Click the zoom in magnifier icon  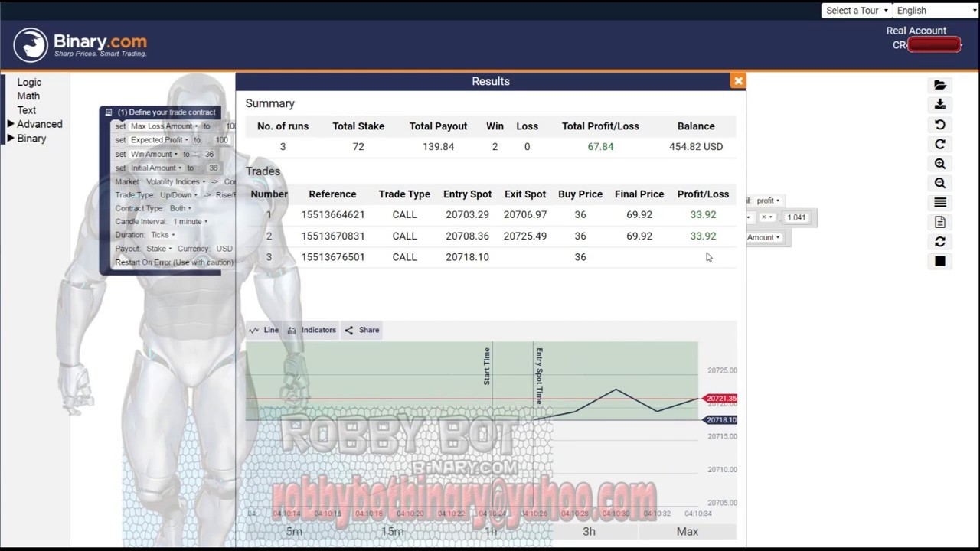tap(940, 164)
